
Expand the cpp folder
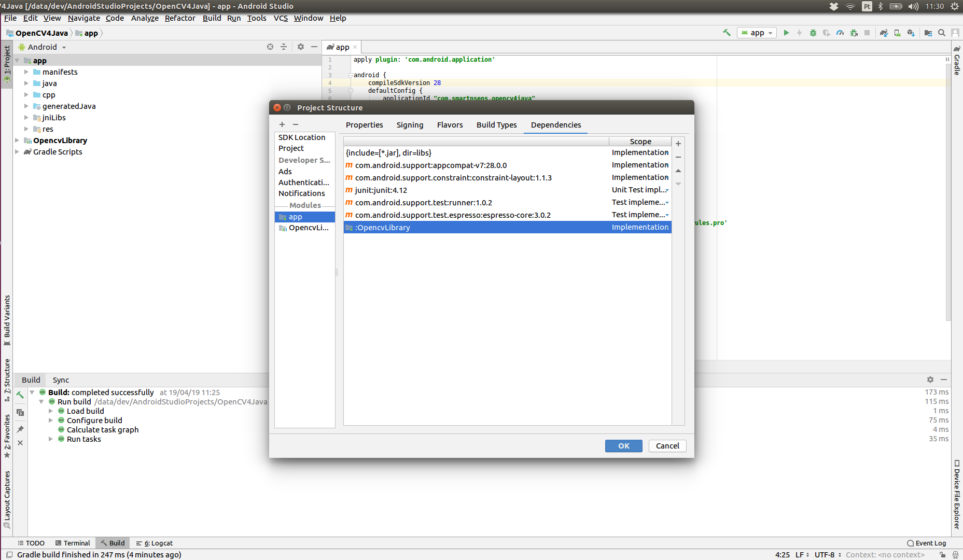click(x=26, y=95)
